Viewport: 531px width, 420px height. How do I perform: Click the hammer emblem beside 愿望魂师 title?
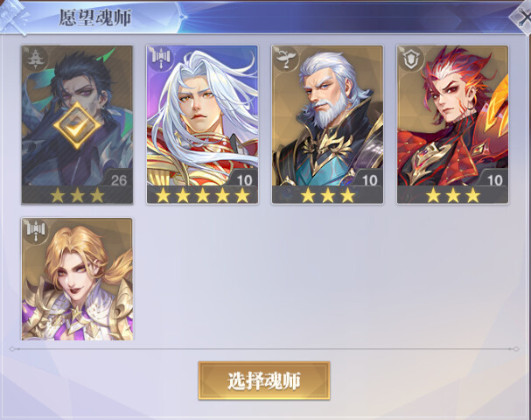13,17
